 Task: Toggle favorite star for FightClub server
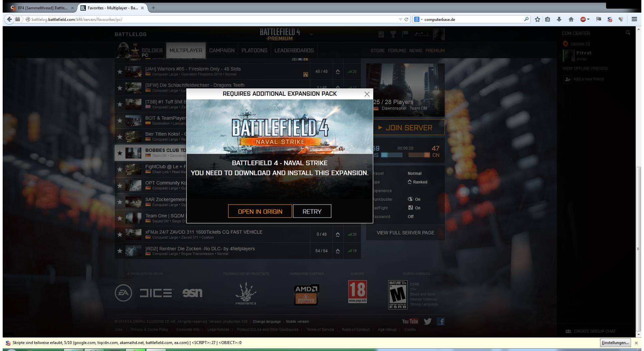(x=120, y=169)
